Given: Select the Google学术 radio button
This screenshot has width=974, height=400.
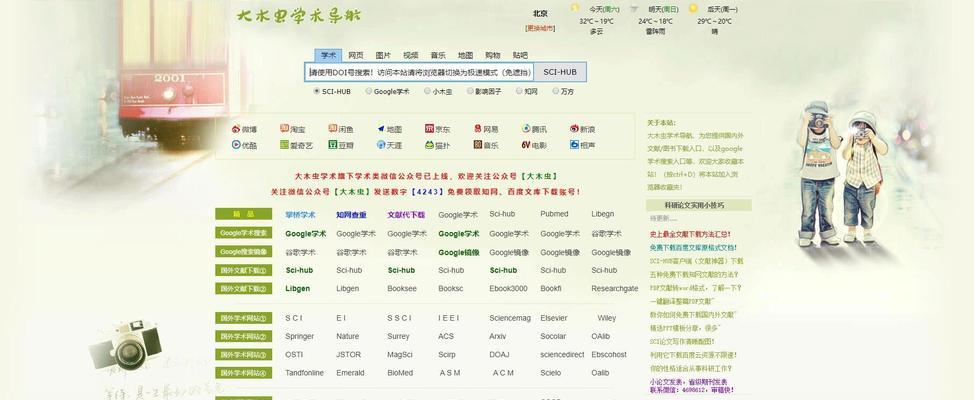Looking at the screenshot, I should click(368, 91).
